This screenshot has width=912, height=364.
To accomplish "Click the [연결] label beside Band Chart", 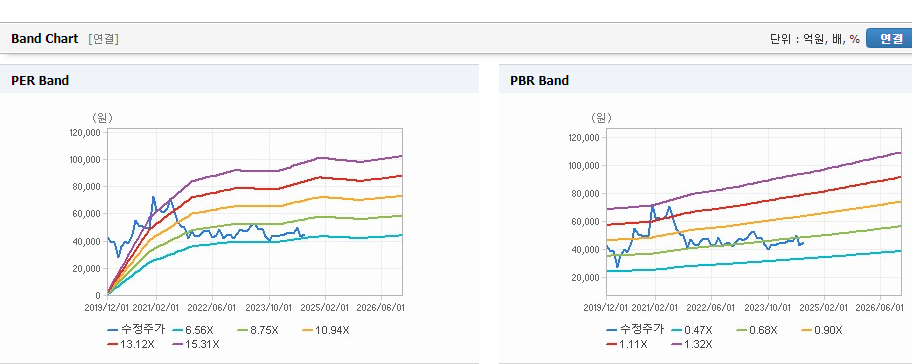I will click(x=104, y=39).
